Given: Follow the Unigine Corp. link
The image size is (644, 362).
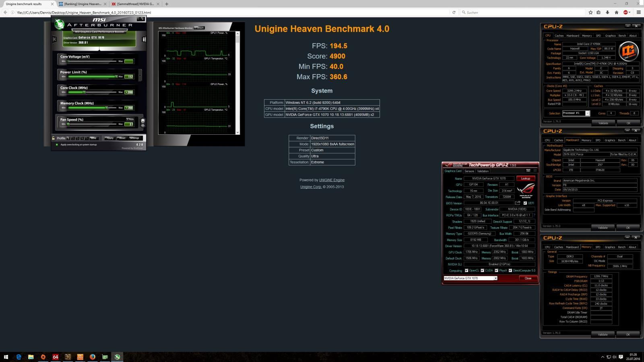Looking at the screenshot, I should [311, 187].
